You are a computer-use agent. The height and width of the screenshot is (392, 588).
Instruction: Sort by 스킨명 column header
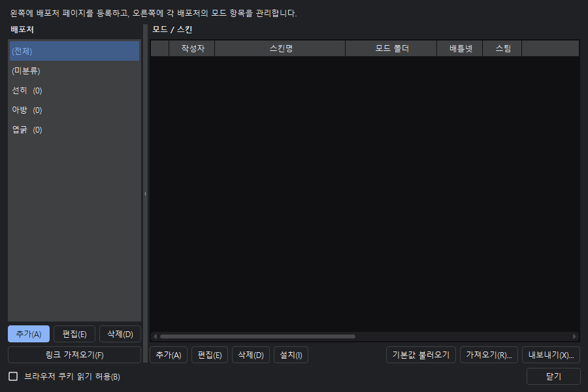click(x=280, y=48)
